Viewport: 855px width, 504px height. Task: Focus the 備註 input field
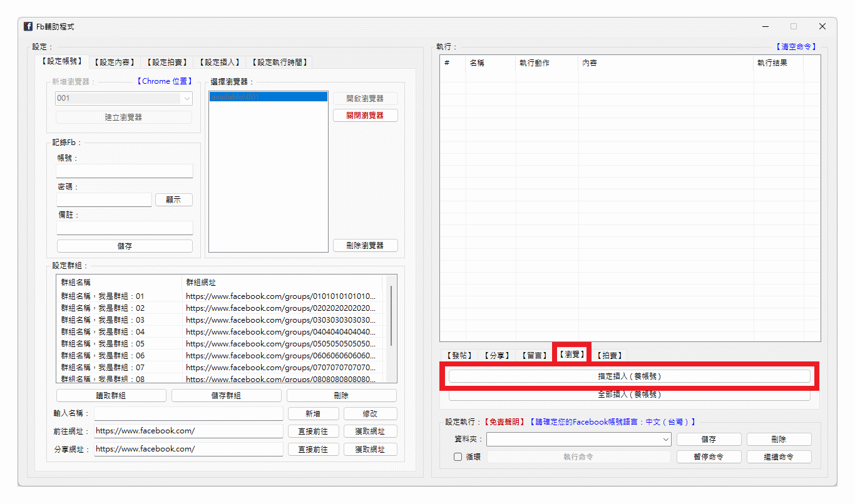click(x=125, y=228)
